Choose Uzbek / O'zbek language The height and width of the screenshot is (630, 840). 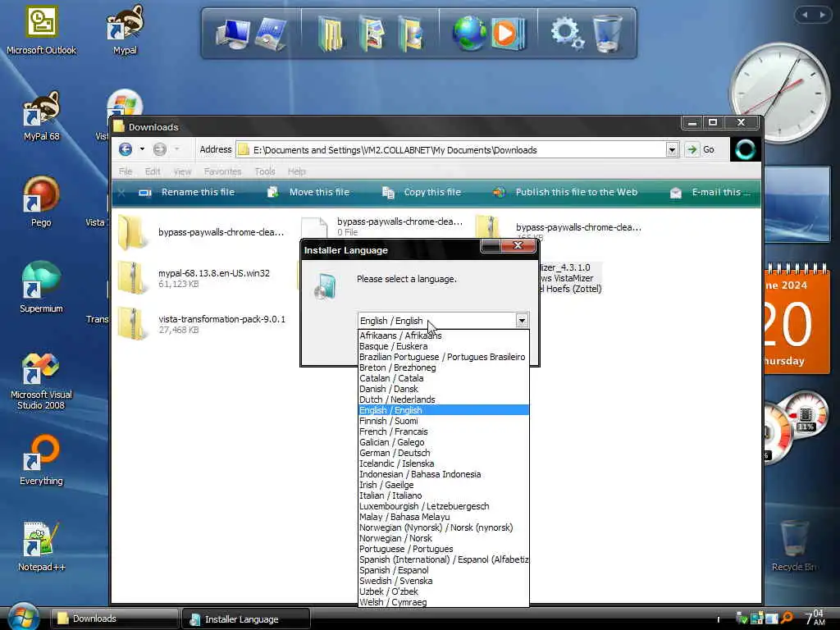point(444,591)
